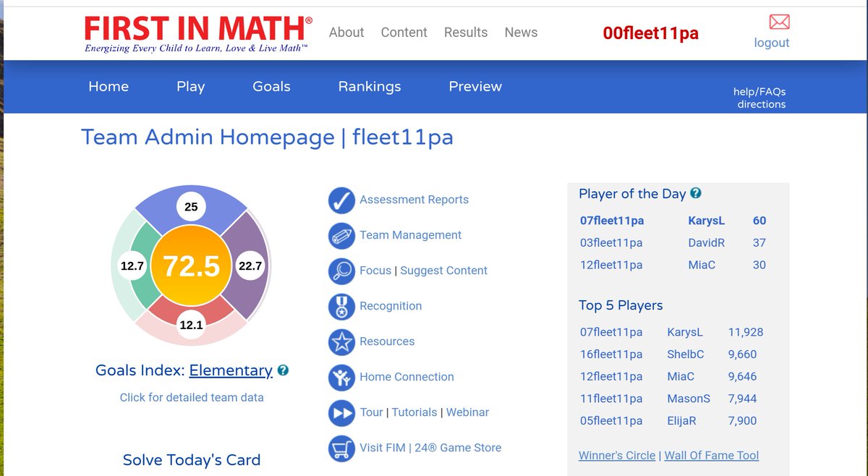Click the Tour fast-forward icon
The height and width of the screenshot is (476, 868).
341,413
